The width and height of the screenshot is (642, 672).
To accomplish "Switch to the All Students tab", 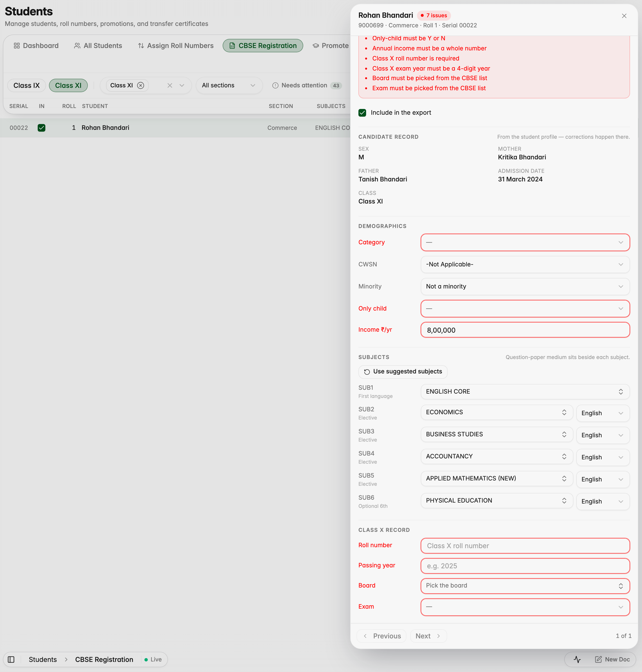I will coord(98,46).
